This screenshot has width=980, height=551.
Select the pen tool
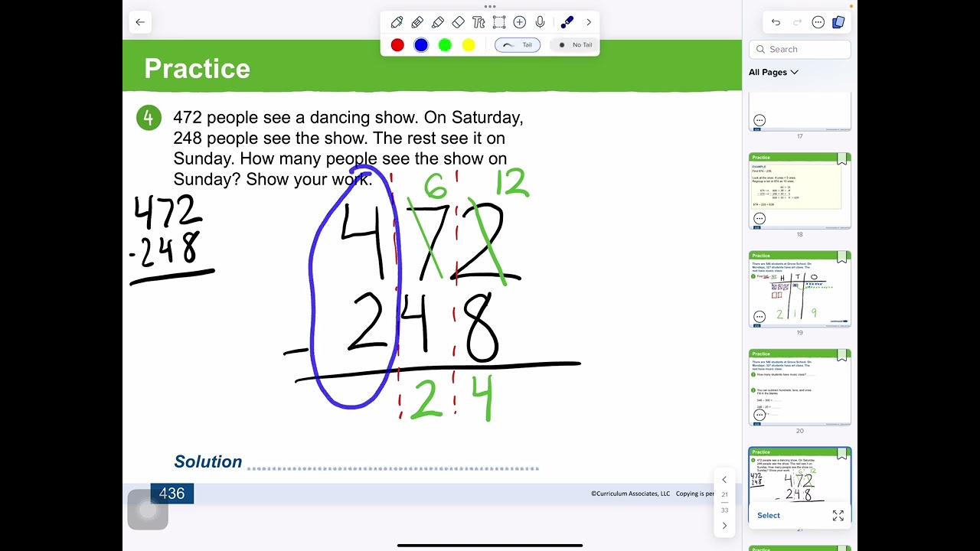click(x=397, y=22)
